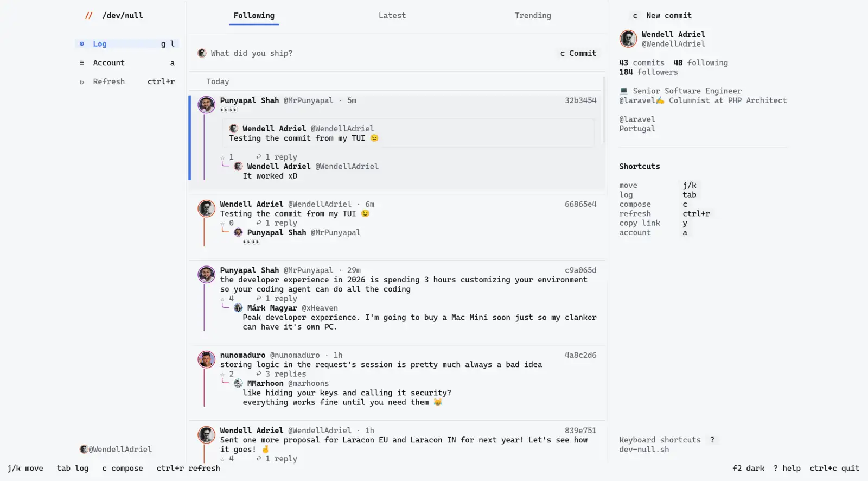Click MMarhoon's small reply avatar
Image resolution: width=868 pixels, height=481 pixels.
point(238,383)
